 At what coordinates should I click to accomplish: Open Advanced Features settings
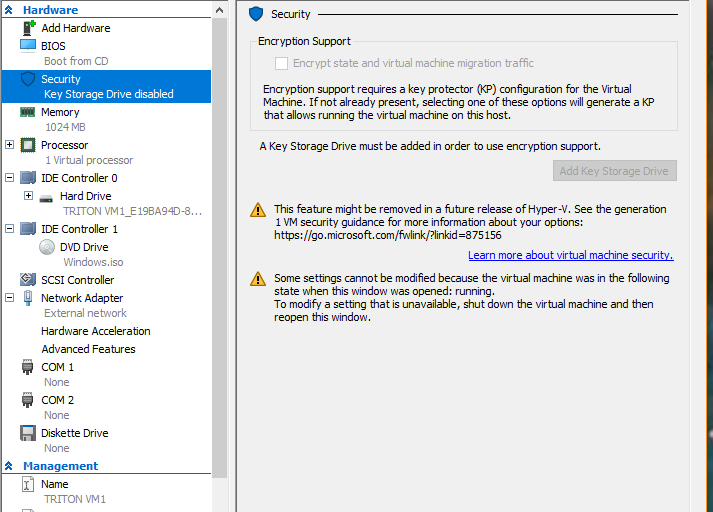89,349
